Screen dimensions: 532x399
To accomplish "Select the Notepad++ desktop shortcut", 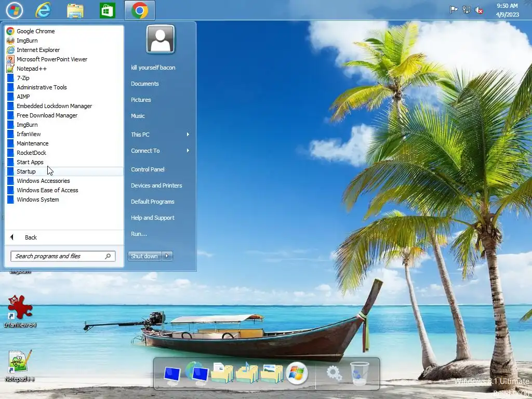I will point(20,366).
